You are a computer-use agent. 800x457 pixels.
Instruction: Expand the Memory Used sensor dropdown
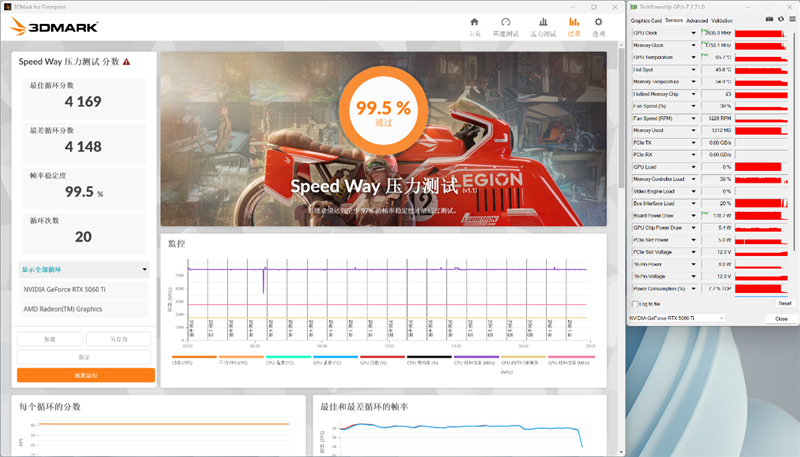[693, 131]
